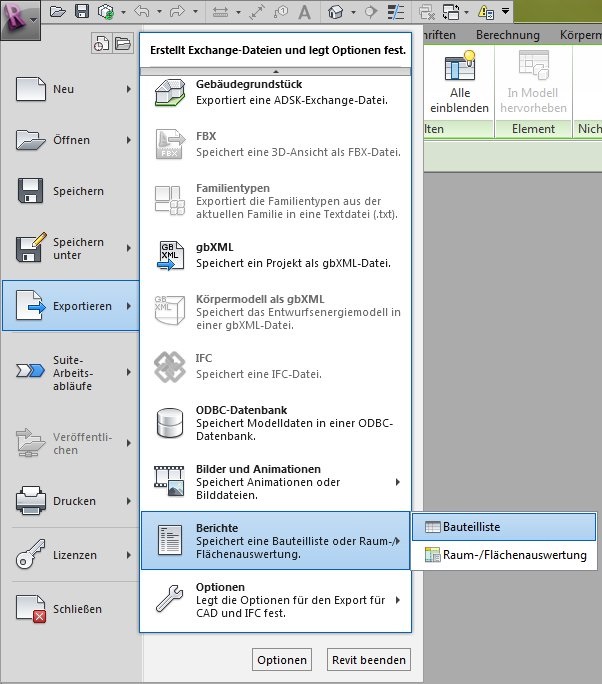Click the open folder icon in quick access toolbar

tap(57, 12)
